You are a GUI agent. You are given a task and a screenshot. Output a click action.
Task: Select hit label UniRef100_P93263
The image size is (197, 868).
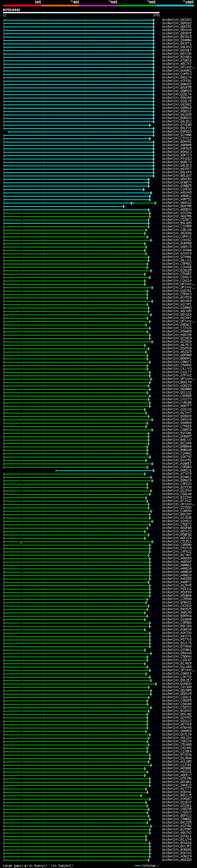[x=177, y=159]
